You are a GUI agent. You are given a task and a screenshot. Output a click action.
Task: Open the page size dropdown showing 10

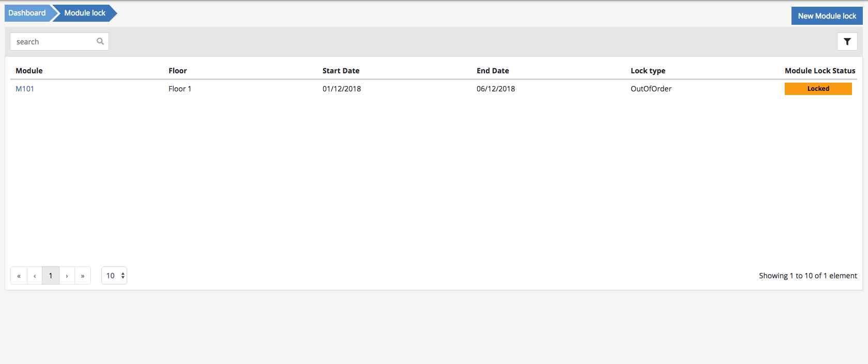pyautogui.click(x=114, y=276)
